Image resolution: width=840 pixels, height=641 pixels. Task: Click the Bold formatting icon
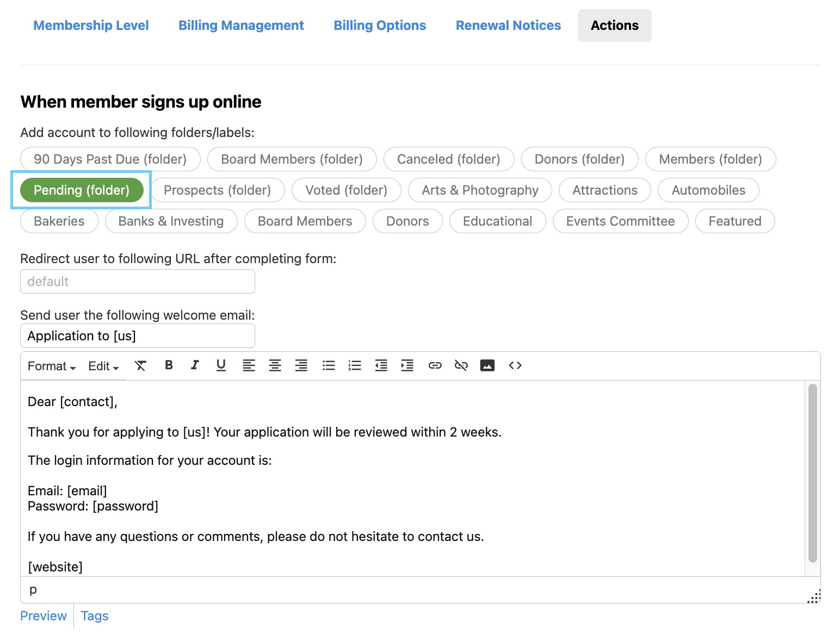(x=169, y=365)
